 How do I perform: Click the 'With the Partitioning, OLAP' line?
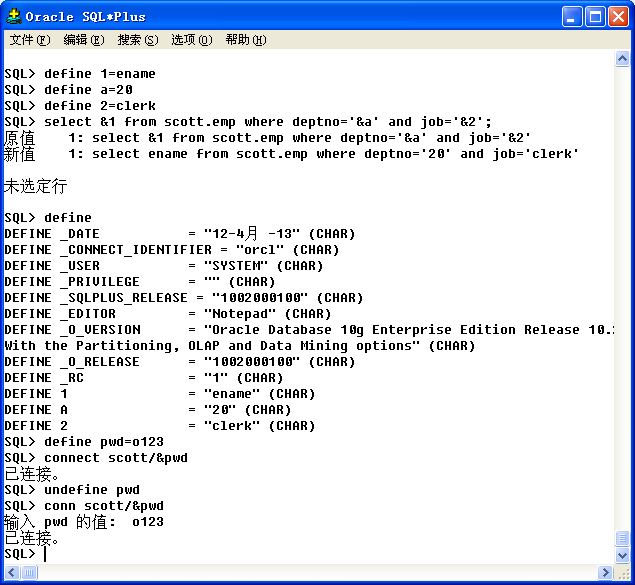239,346
